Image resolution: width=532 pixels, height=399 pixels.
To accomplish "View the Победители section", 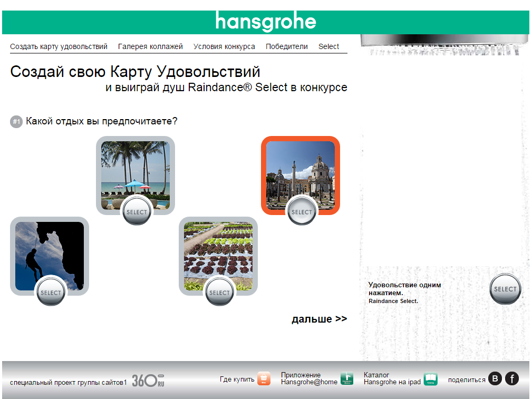I will pyautogui.click(x=286, y=46).
